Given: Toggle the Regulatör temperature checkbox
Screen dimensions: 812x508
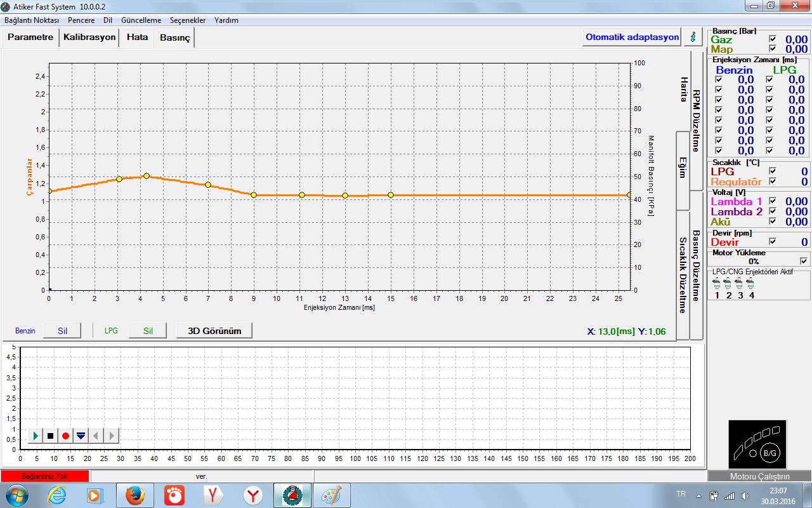Looking at the screenshot, I should [x=772, y=182].
